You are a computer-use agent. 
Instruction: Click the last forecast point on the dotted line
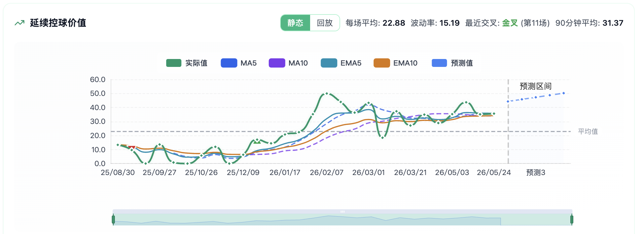(x=564, y=93)
